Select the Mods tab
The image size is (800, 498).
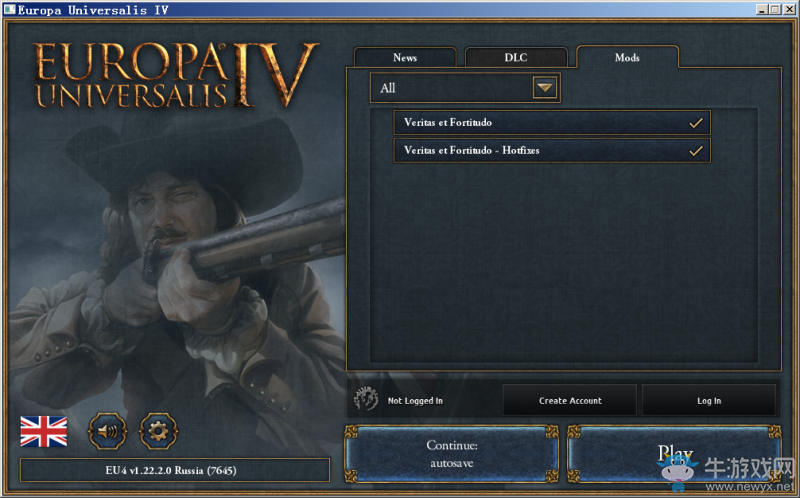(627, 57)
